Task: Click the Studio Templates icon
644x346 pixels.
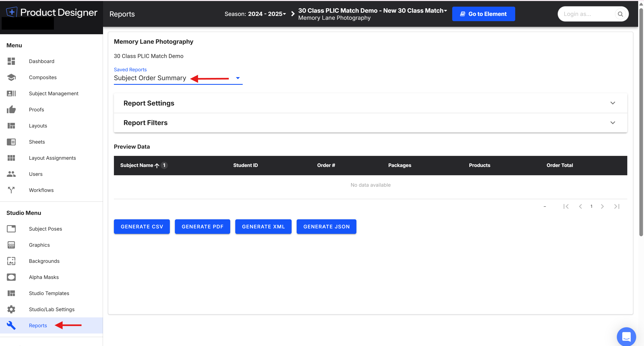Action: click(11, 293)
